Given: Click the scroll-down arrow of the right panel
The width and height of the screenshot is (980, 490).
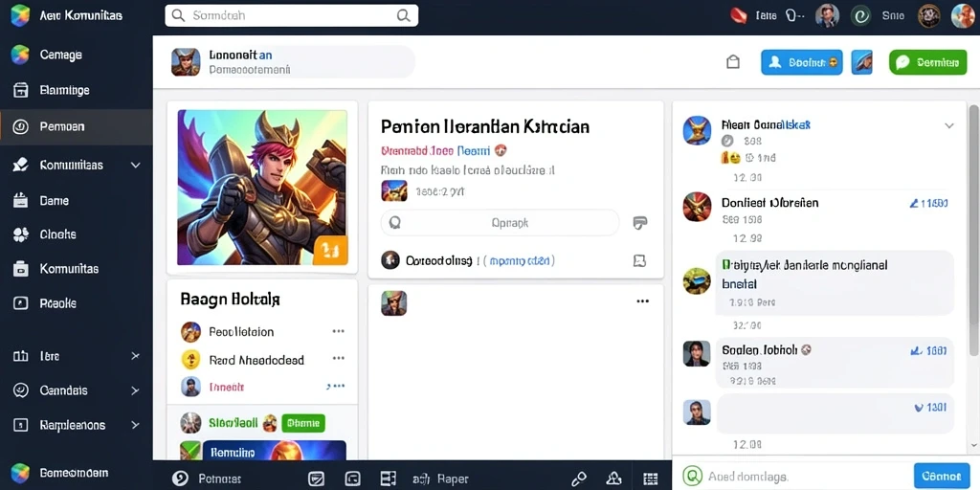Looking at the screenshot, I should point(973,445).
